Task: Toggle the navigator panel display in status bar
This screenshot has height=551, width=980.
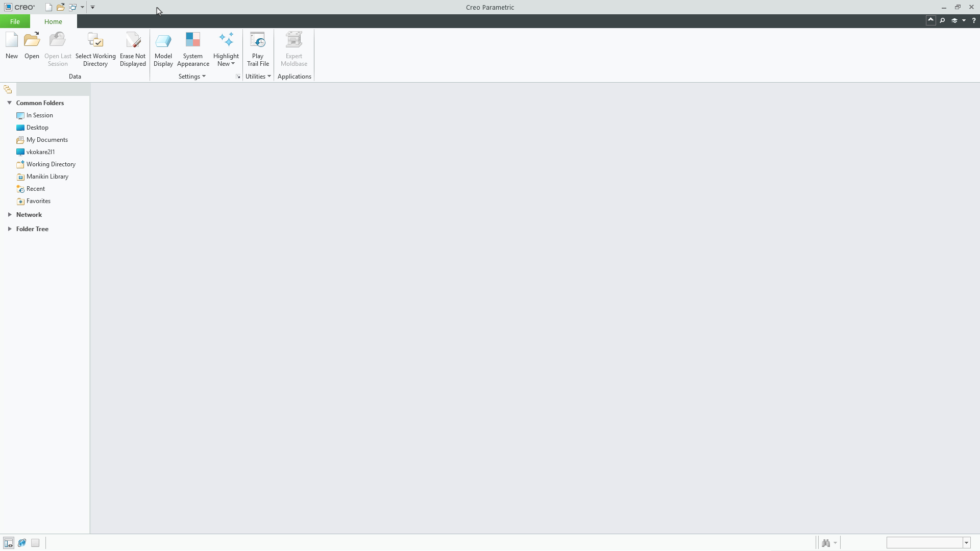Action: pyautogui.click(x=9, y=543)
